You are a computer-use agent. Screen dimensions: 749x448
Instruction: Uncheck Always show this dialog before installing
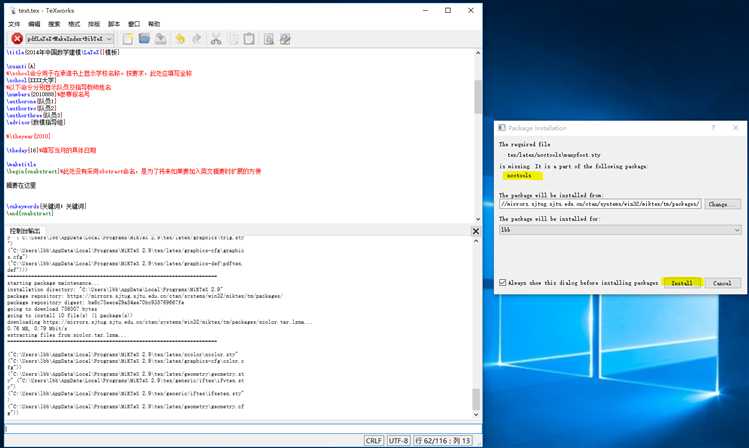tap(503, 283)
